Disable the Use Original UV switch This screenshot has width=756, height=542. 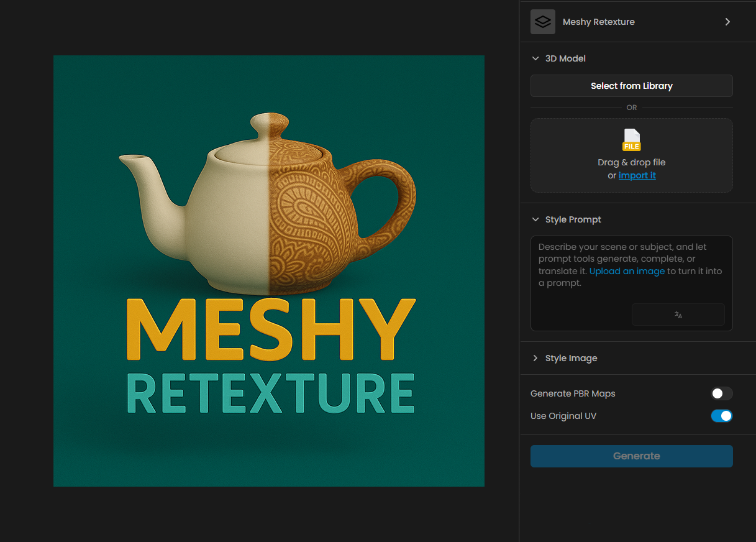[721, 416]
